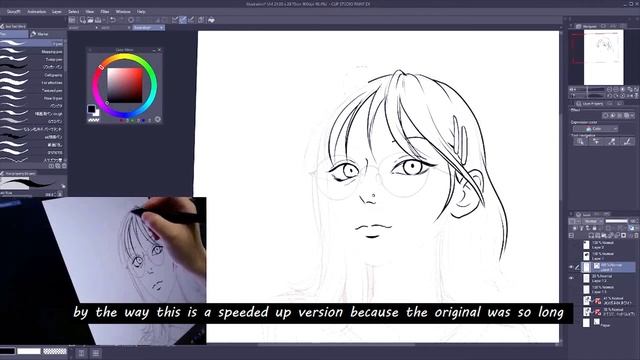The height and width of the screenshot is (360, 640).
Task: Click the Navigator zoom out icon
Action: point(609,89)
